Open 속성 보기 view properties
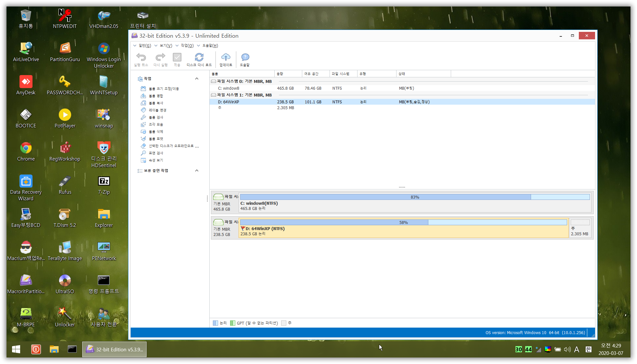 (156, 160)
